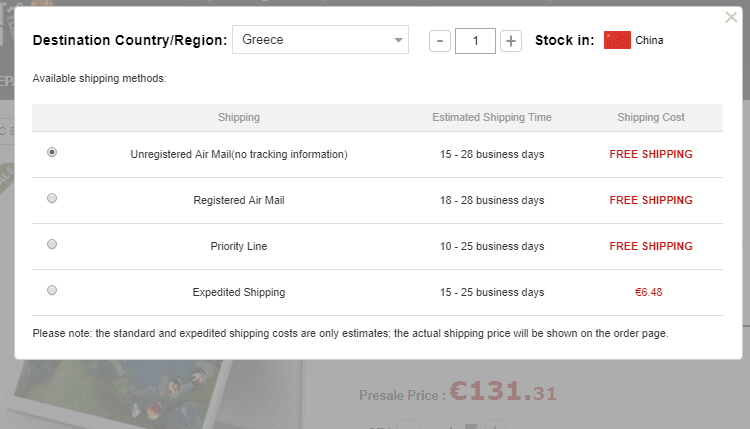Image resolution: width=750 pixels, height=429 pixels.
Task: Click the quantity input field
Action: (x=475, y=41)
